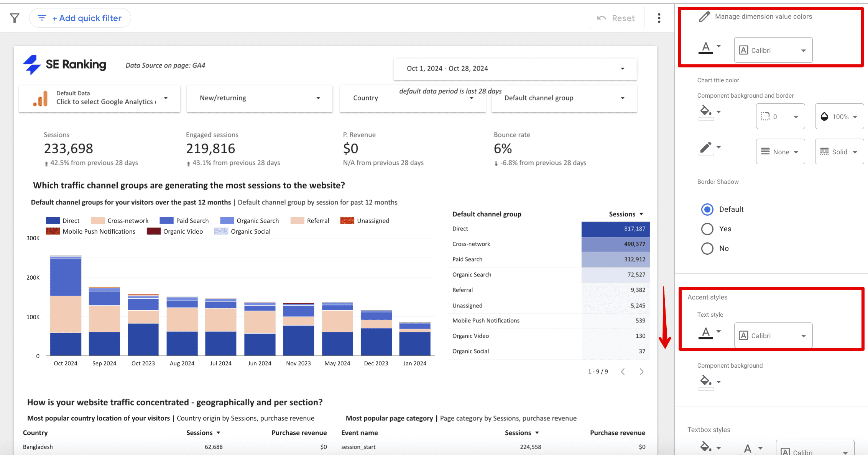Open Country filter dropdown
The width and height of the screenshot is (868, 455).
413,98
